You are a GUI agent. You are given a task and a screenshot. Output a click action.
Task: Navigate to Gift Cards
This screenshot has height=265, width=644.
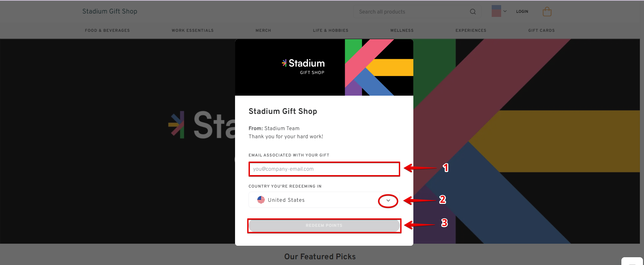(x=541, y=30)
